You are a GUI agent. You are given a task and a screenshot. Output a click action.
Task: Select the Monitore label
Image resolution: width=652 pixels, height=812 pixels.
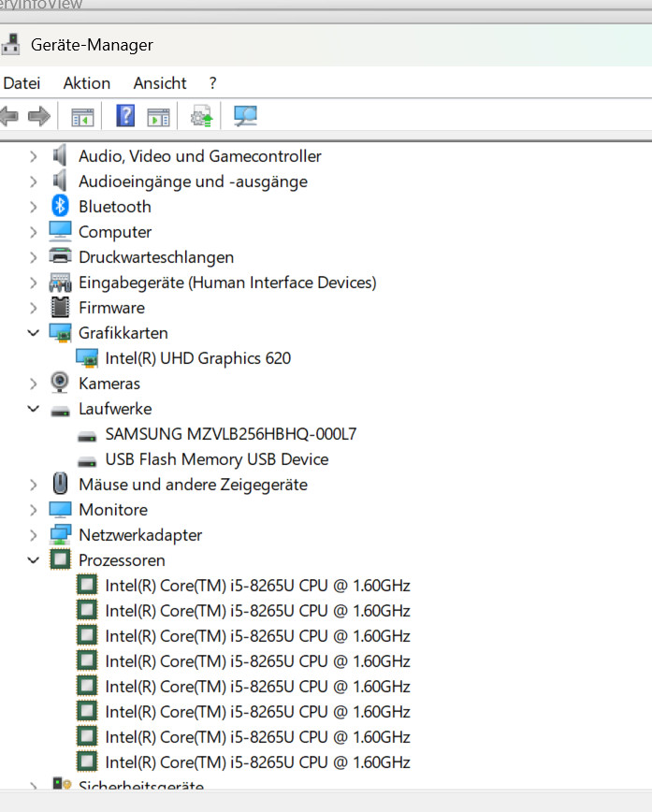pyautogui.click(x=113, y=510)
